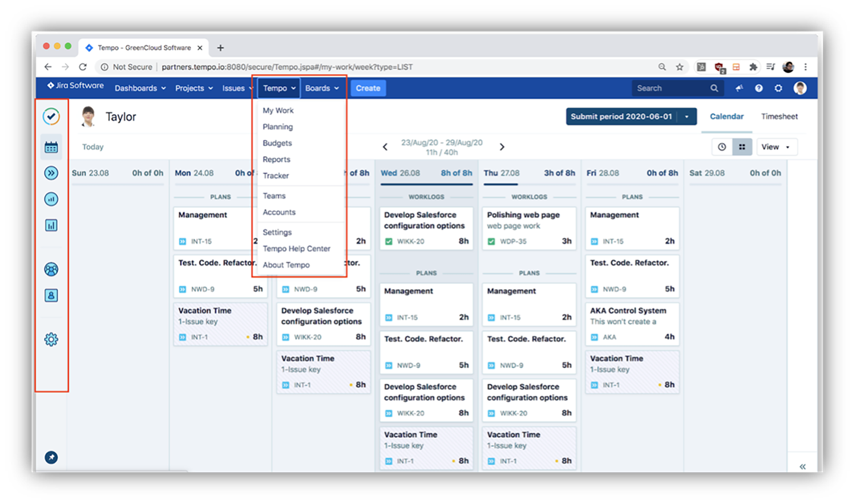Switch to the Timesheet tab
Screen dimensions: 856x504
pos(780,116)
